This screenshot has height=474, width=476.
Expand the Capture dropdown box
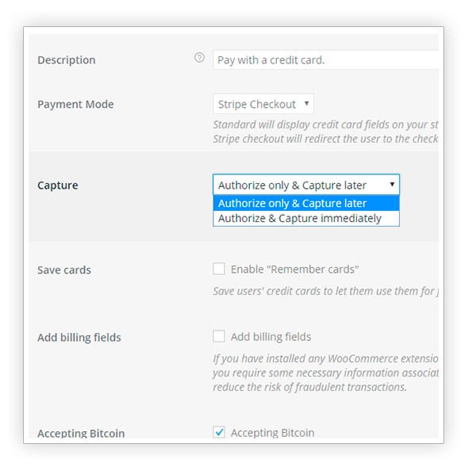[x=305, y=185]
